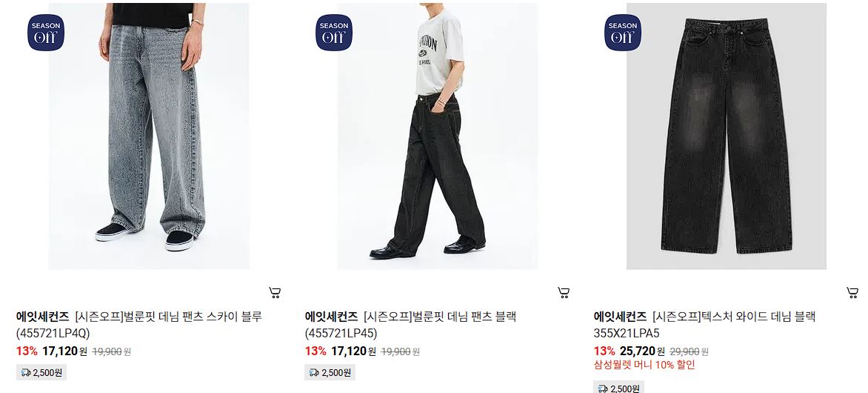Add texture wide denim black to cart
Screen dimensions: 868x393
tap(852, 292)
